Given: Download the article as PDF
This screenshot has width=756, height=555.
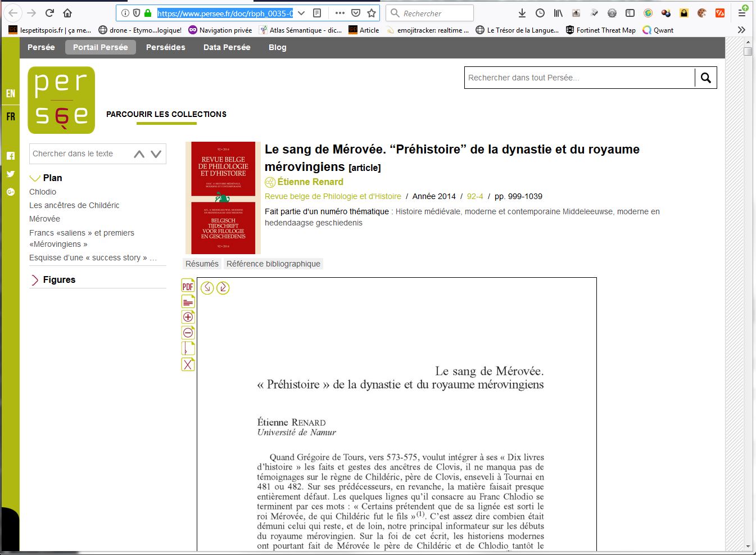Looking at the screenshot, I should [188, 286].
